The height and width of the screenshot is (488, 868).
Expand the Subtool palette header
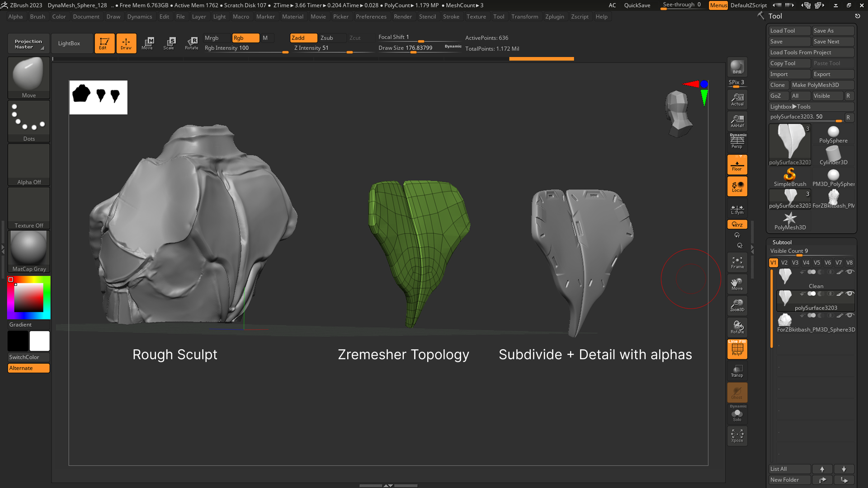[x=782, y=242]
